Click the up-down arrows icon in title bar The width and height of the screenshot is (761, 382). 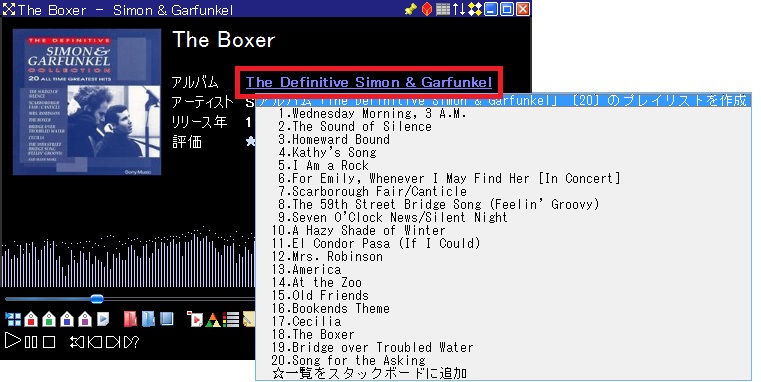pos(459,9)
